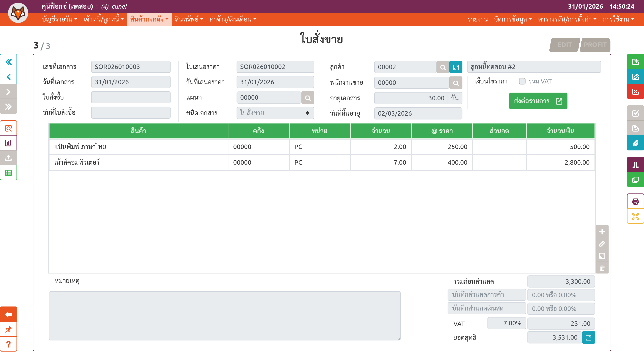The image size is (644, 362).
Task: Click the customer search magnifier button
Action: click(x=443, y=67)
